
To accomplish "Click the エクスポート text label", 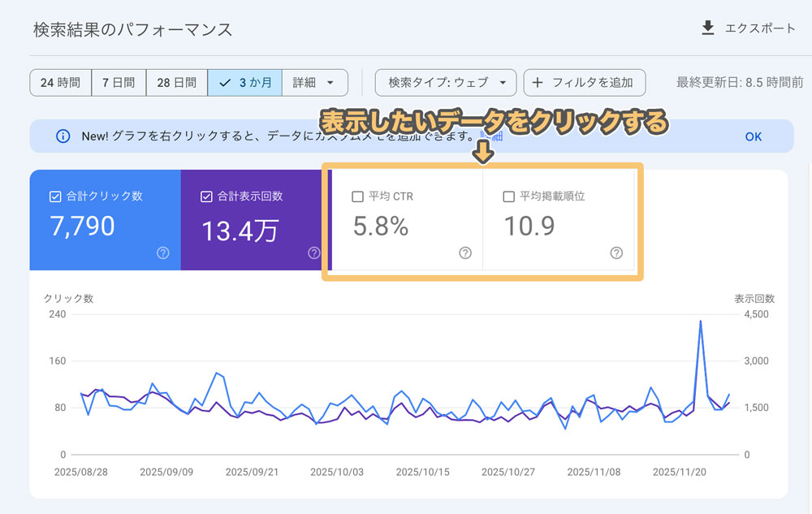I will click(x=762, y=28).
